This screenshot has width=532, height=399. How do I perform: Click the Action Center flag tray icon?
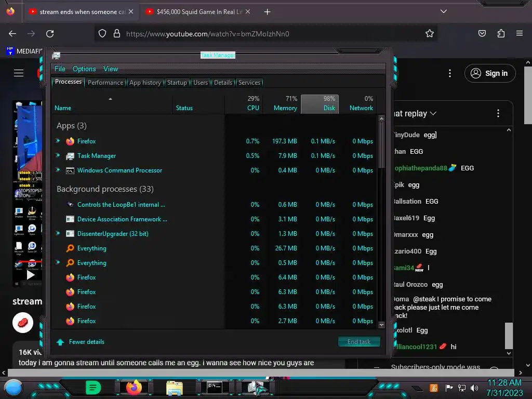coord(449,388)
